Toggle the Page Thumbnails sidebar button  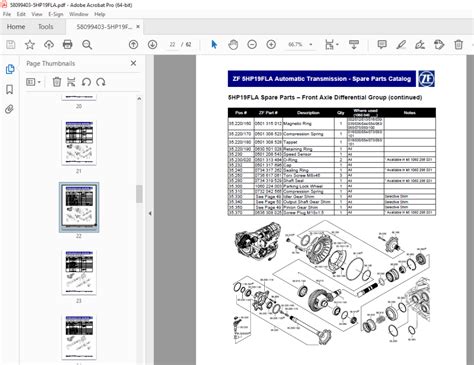(10, 69)
